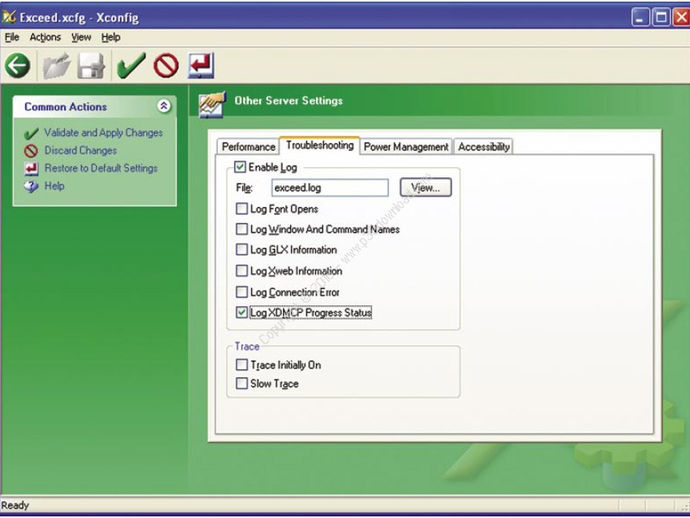This screenshot has height=518, width=690.
Task: Click the Other Server Settings heading text
Action: tap(288, 101)
